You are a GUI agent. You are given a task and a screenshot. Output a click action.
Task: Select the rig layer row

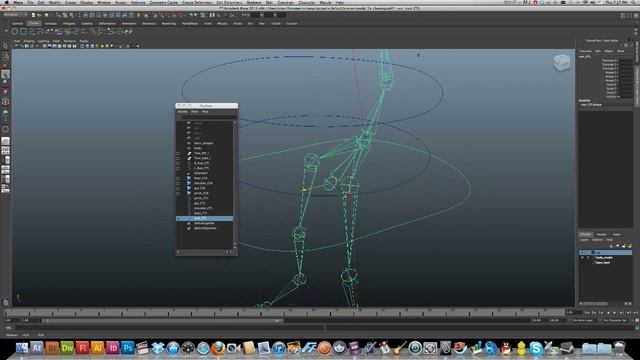605,253
